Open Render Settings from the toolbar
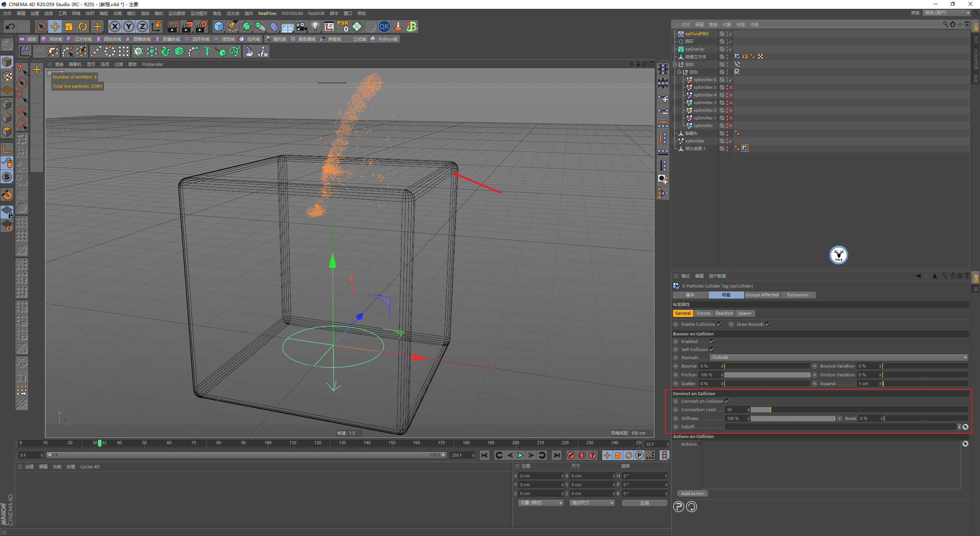The width and height of the screenshot is (980, 536). (201, 26)
